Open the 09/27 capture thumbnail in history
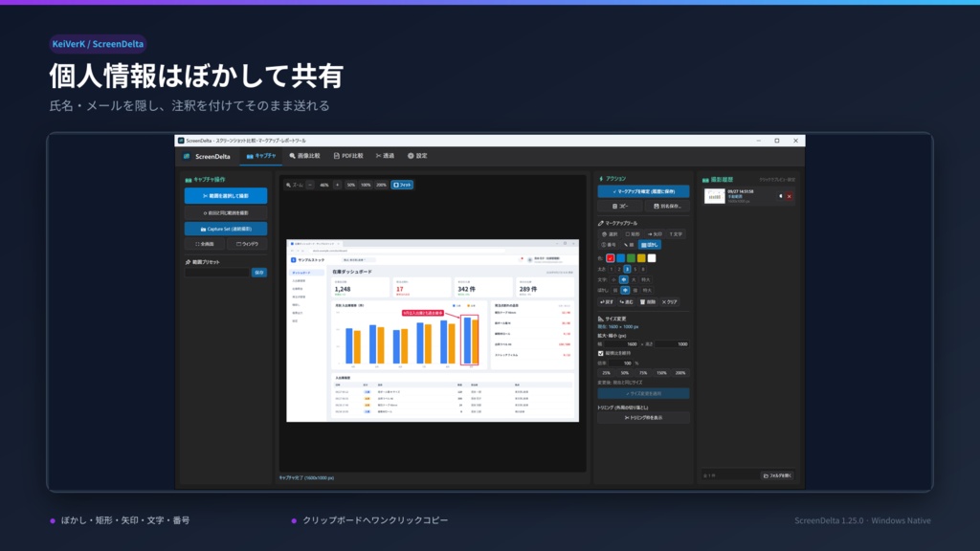 [714, 196]
